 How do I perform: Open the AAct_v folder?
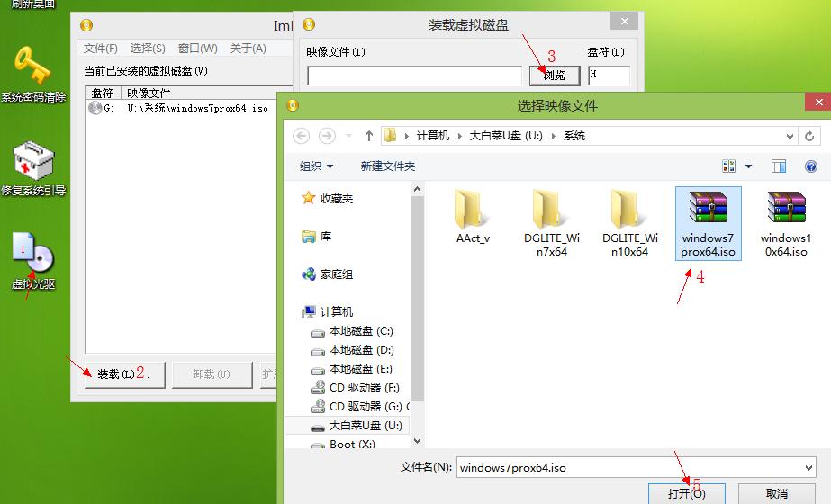473,217
